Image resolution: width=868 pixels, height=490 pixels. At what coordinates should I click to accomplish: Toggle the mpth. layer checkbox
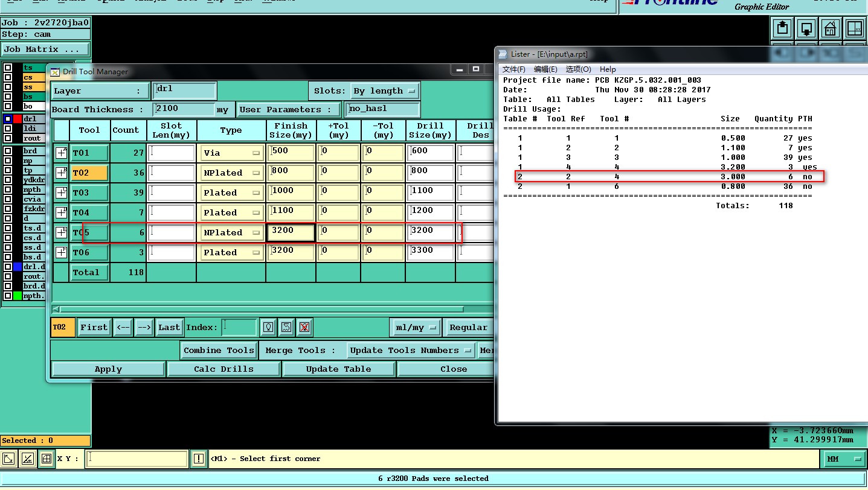click(8, 296)
